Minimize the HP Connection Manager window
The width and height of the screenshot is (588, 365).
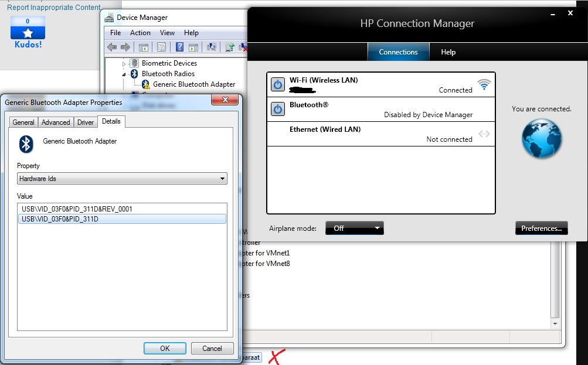point(553,14)
